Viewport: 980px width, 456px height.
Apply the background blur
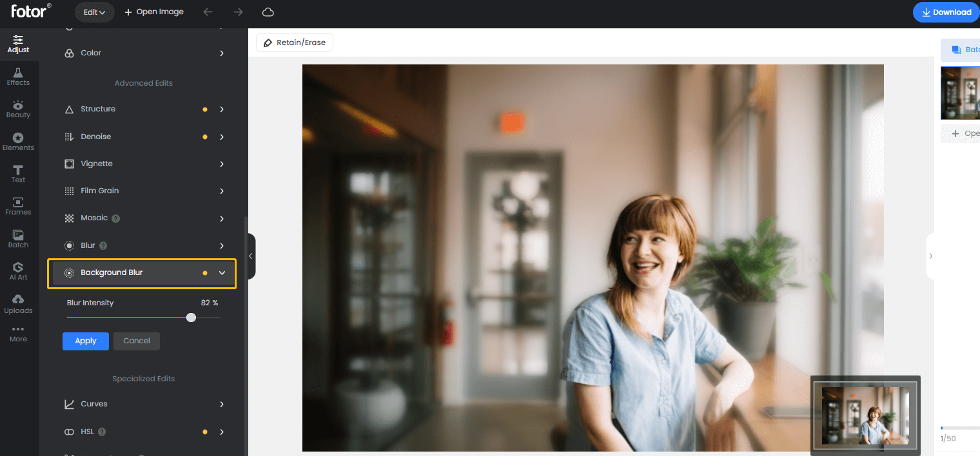click(x=86, y=341)
